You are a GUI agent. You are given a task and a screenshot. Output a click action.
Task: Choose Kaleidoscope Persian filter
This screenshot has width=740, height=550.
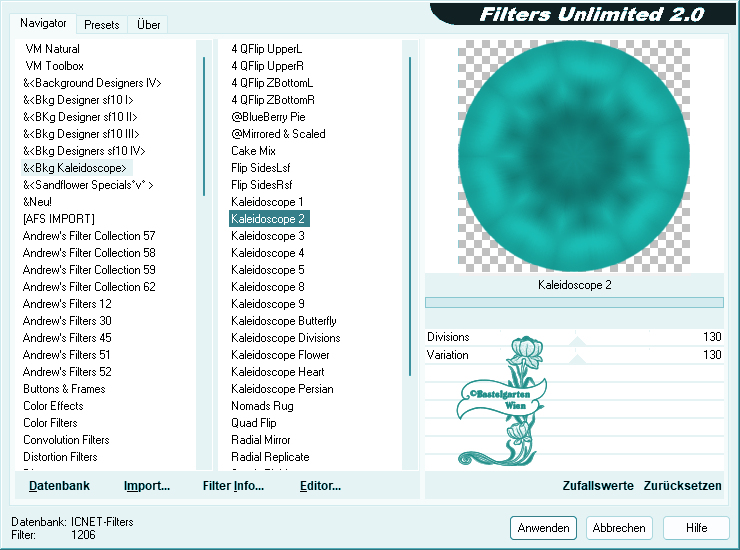282,389
